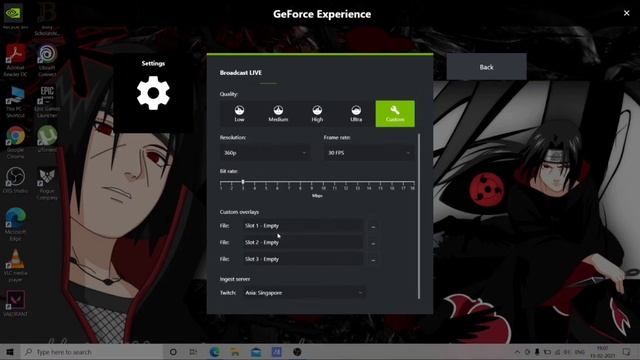
Task: Open File Explorer from the taskbar
Action: tap(235, 352)
